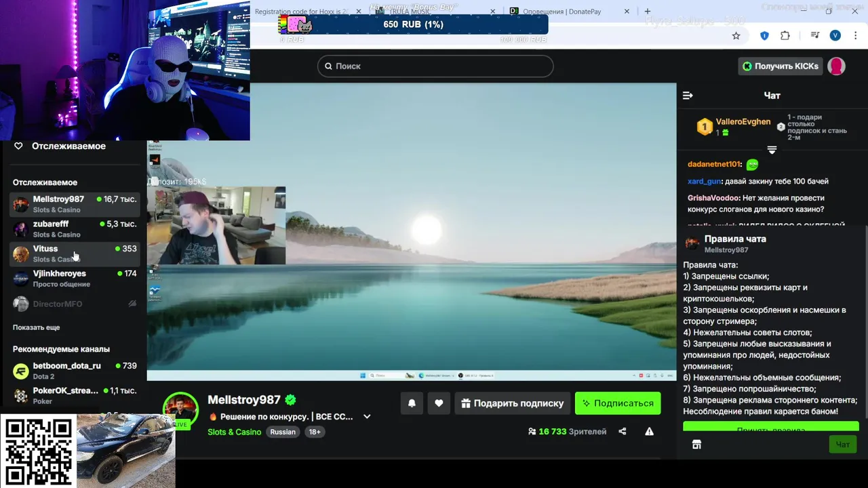Open betboom_dota_ru recommended channel
The image size is (868, 488).
click(75, 371)
